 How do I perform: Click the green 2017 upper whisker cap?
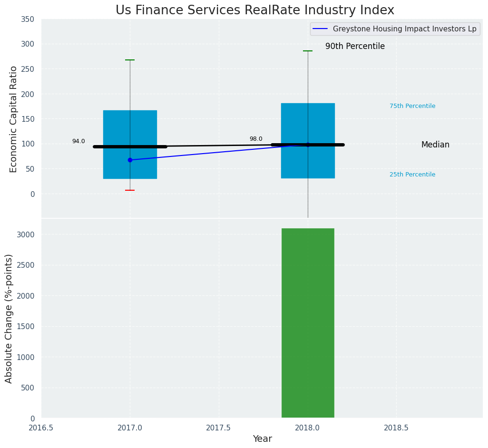click(130, 60)
